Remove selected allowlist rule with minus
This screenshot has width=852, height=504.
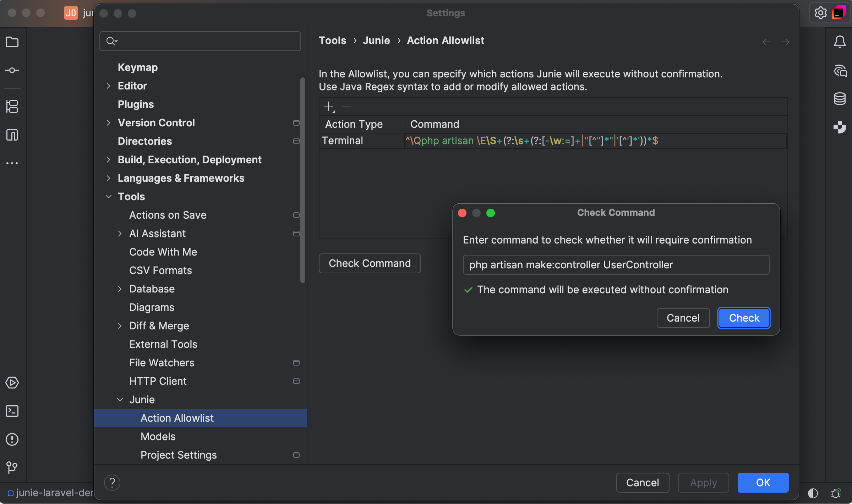coord(346,106)
